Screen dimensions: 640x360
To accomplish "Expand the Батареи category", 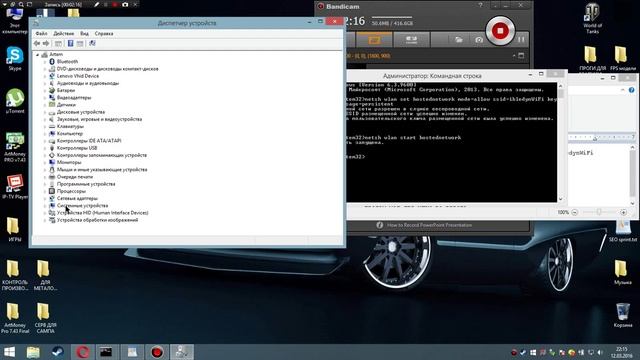I will (44, 91).
